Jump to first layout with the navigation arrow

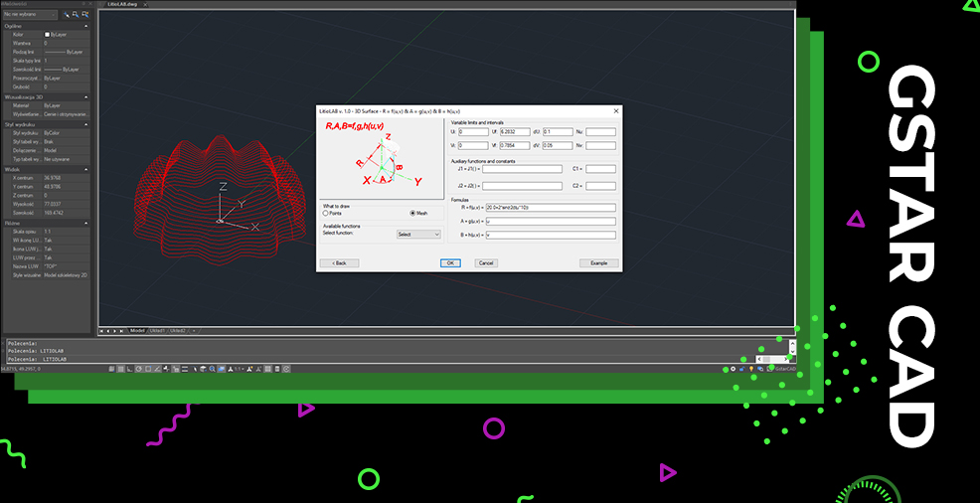coord(101,331)
